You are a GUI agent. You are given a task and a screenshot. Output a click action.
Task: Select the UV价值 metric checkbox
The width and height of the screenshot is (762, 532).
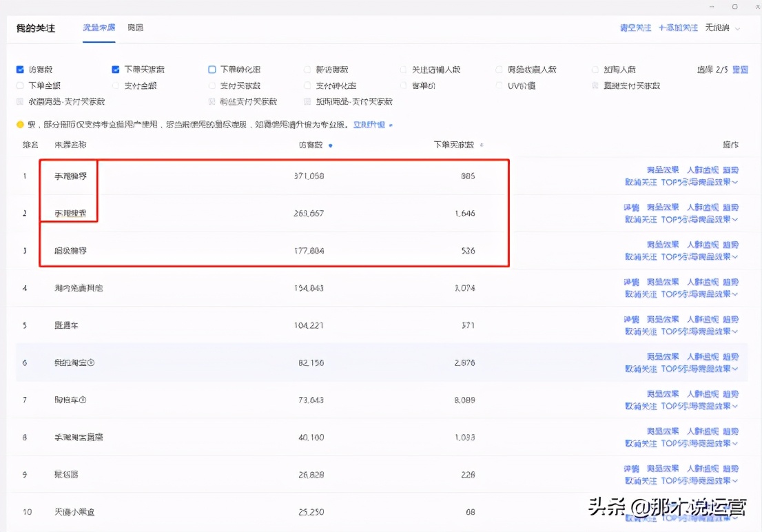[x=499, y=85]
